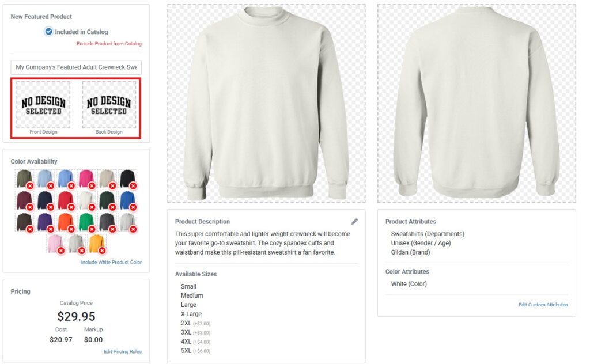Viewport: 590px width, 364px height.
Task: Select the red sweatshirt color swatch
Action: [x=65, y=200]
